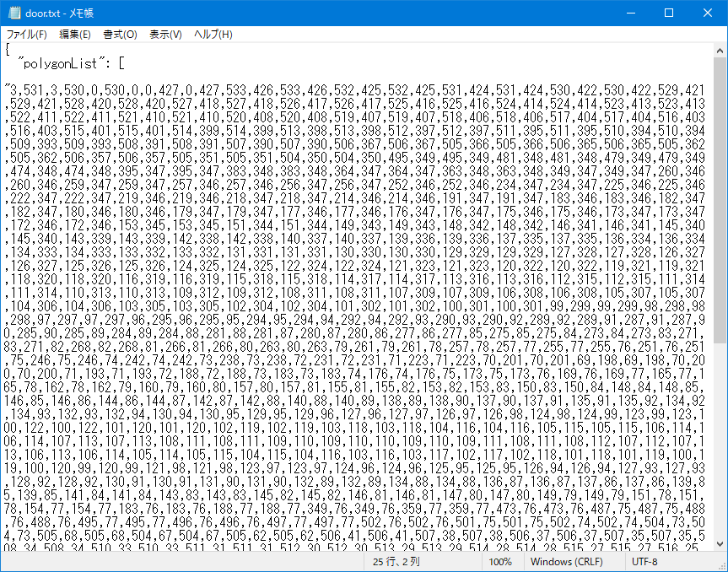Open the ファイル(F) menu

pos(26,35)
